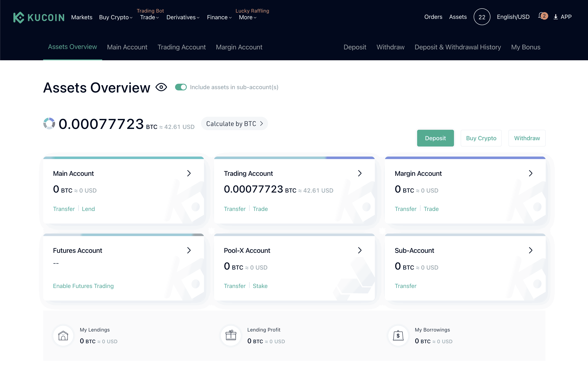
Task: Click the Lending Profit gift icon
Action: [x=231, y=335]
